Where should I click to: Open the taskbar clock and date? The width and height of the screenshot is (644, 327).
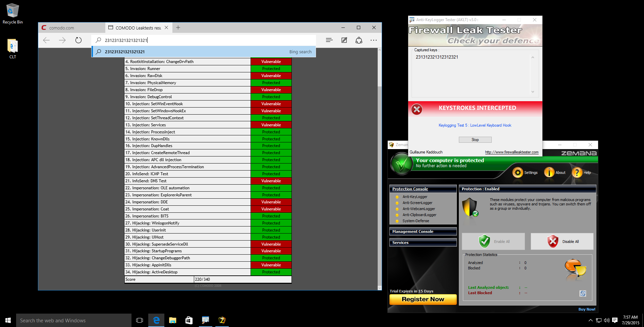pos(630,320)
